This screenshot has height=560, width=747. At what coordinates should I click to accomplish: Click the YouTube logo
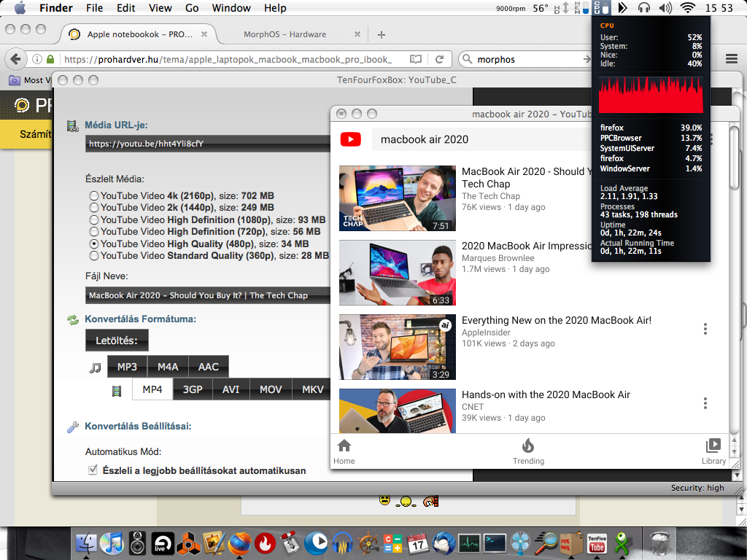[x=351, y=139]
